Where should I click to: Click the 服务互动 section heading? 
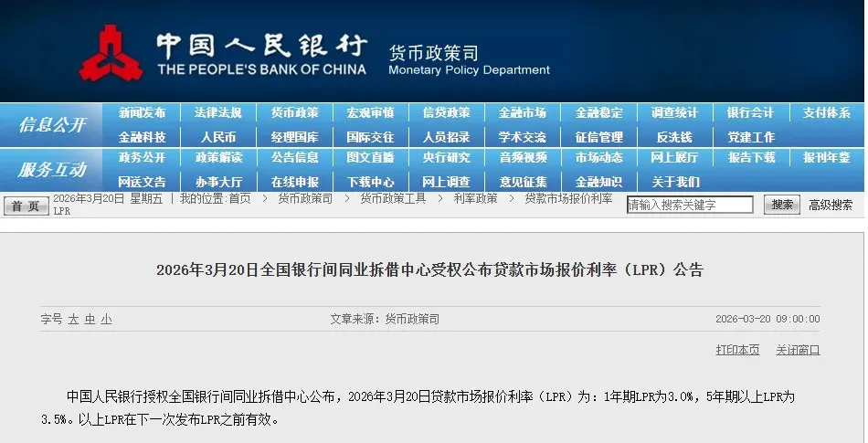(x=52, y=169)
